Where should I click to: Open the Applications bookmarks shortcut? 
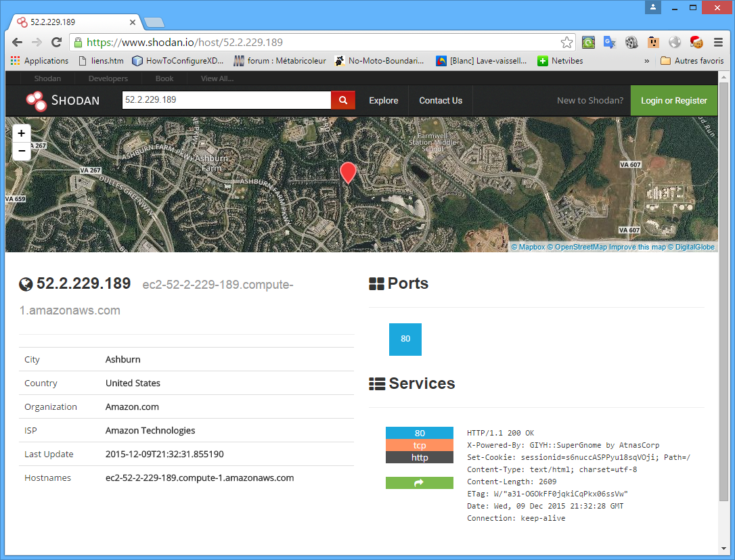[x=39, y=61]
